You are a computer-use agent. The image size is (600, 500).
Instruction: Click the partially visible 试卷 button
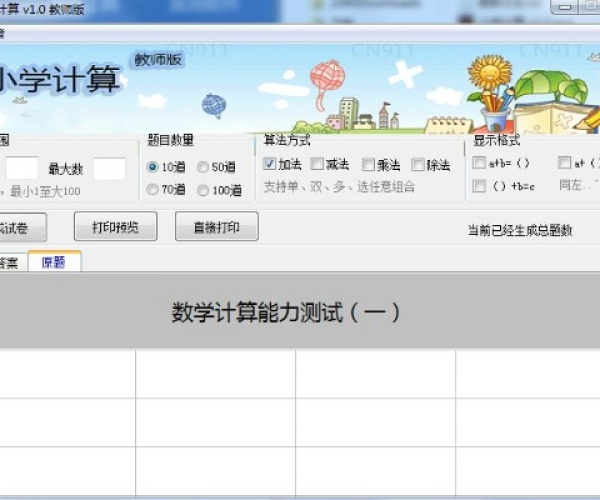coord(23,228)
